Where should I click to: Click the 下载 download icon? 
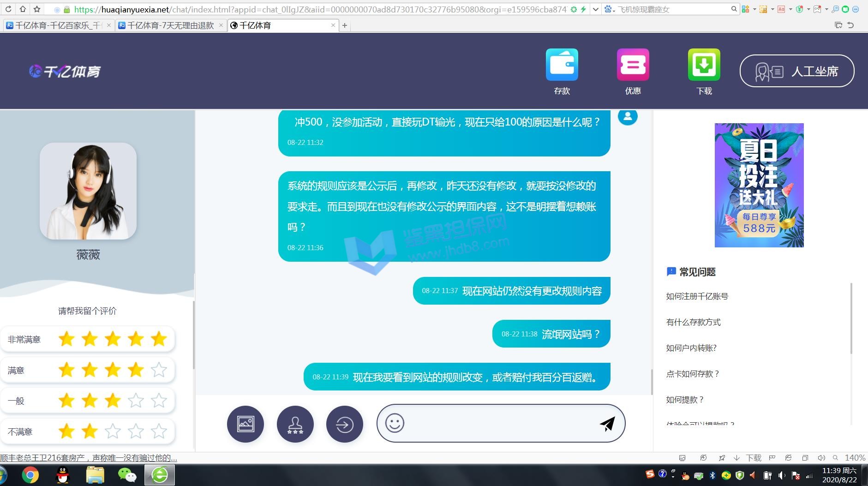tap(704, 65)
